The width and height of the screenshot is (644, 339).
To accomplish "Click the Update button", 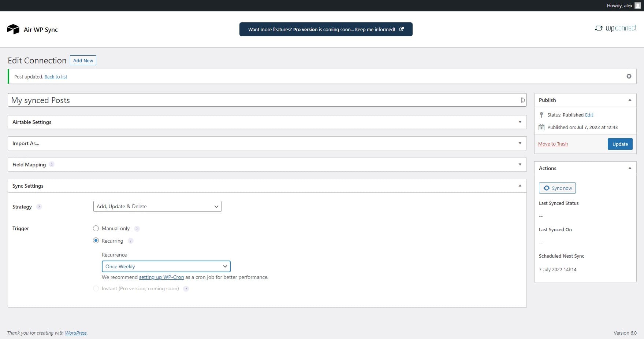I will tap(620, 144).
